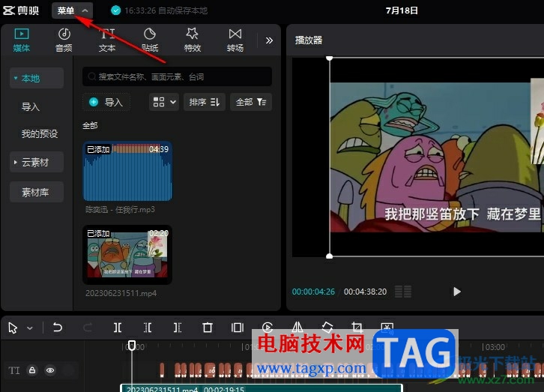
Task: Expand the 云素材 cloud materials section
Action: point(37,162)
